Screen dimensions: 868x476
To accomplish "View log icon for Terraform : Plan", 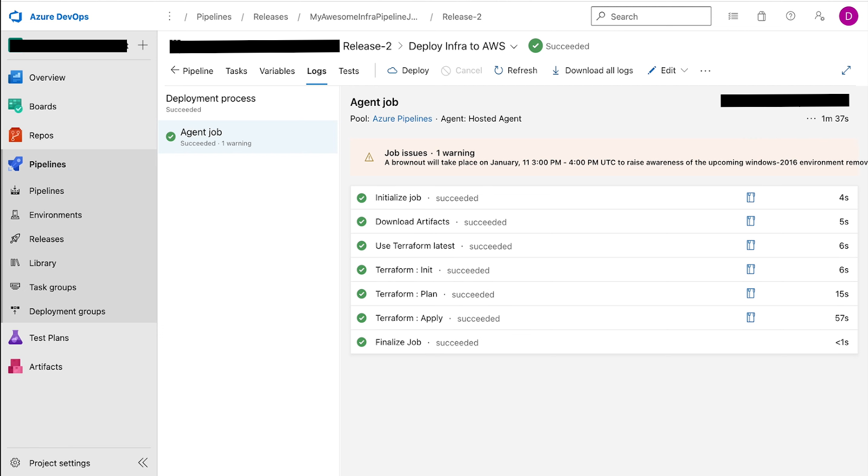I will point(751,294).
